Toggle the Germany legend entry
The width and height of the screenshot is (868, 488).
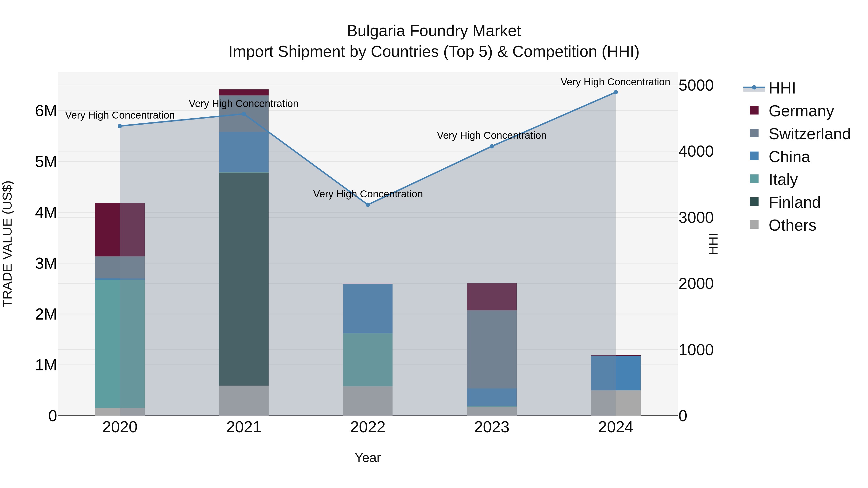point(792,111)
